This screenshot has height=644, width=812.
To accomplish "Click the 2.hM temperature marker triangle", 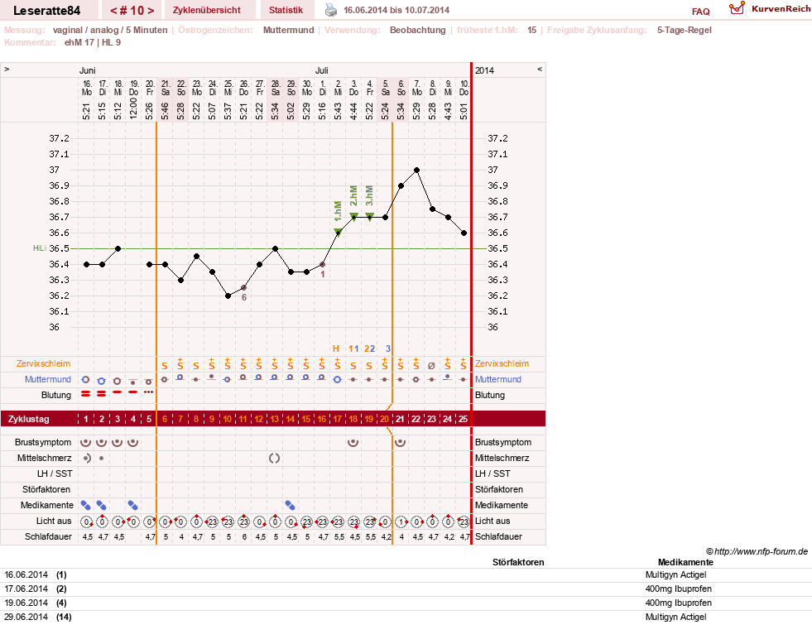I will pos(353,216).
